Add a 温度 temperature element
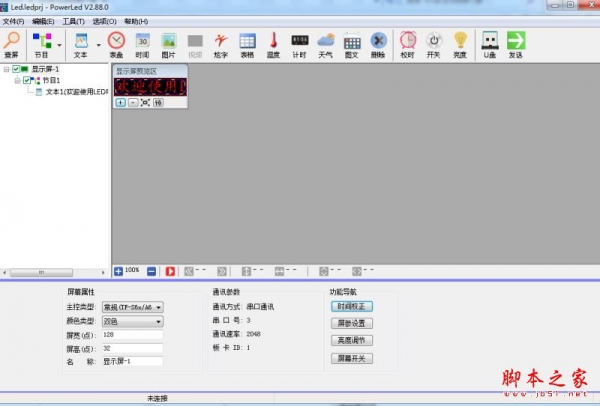 point(273,43)
